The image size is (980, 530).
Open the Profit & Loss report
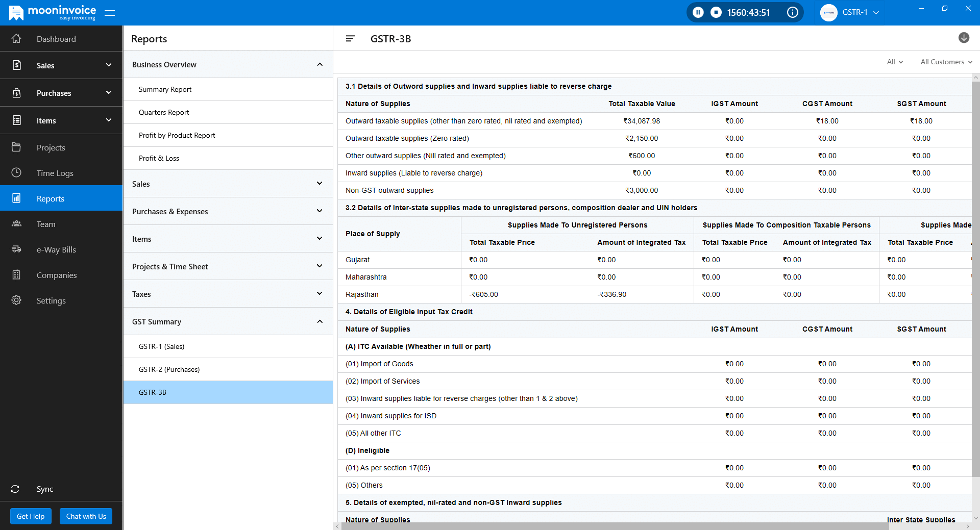(228, 158)
